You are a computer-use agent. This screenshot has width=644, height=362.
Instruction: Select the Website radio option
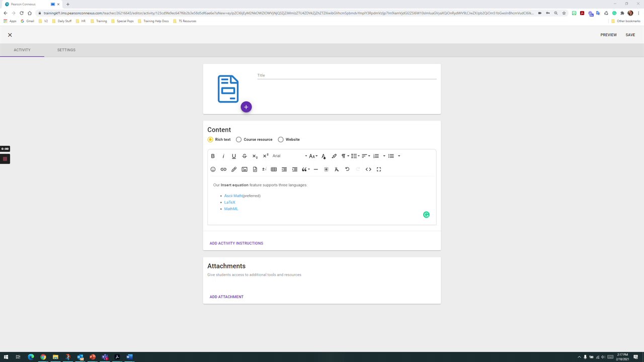[281, 139]
